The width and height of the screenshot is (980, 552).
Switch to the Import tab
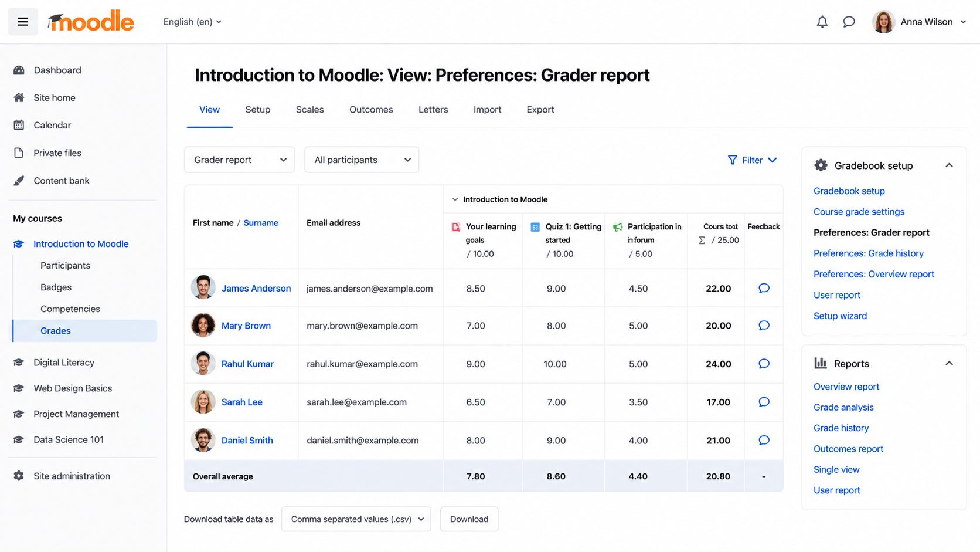click(488, 110)
